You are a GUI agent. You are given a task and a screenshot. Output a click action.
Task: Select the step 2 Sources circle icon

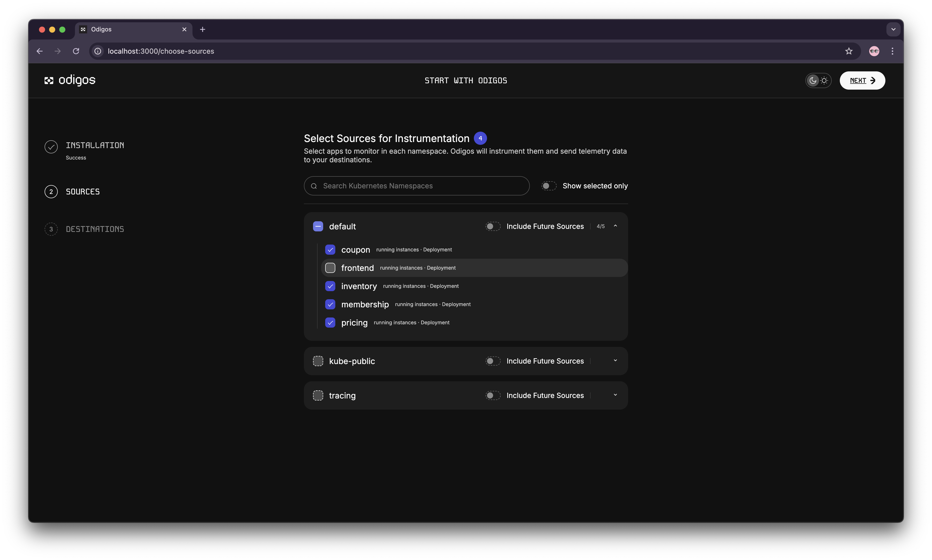click(x=51, y=191)
